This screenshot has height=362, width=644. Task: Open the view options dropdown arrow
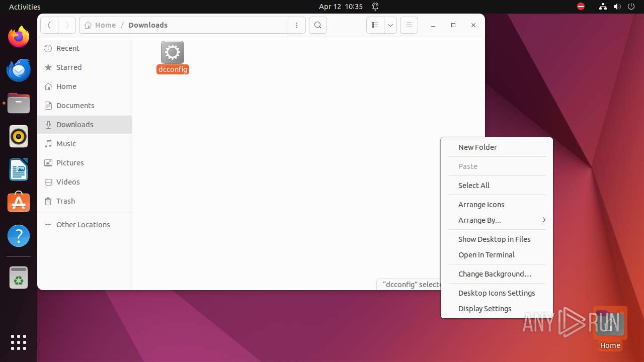tap(390, 25)
